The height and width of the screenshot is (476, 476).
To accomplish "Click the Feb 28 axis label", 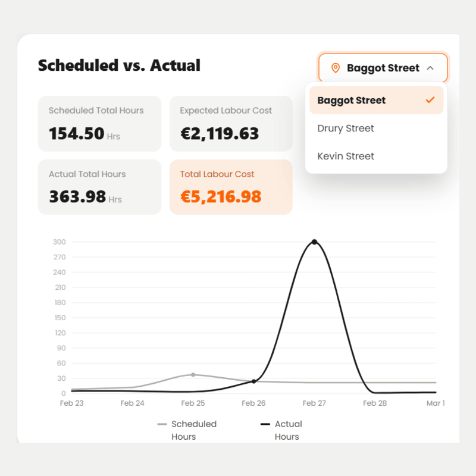I will point(375,403).
